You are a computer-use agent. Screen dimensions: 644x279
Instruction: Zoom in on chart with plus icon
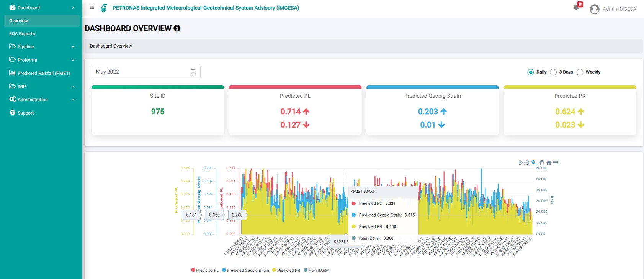(520, 162)
